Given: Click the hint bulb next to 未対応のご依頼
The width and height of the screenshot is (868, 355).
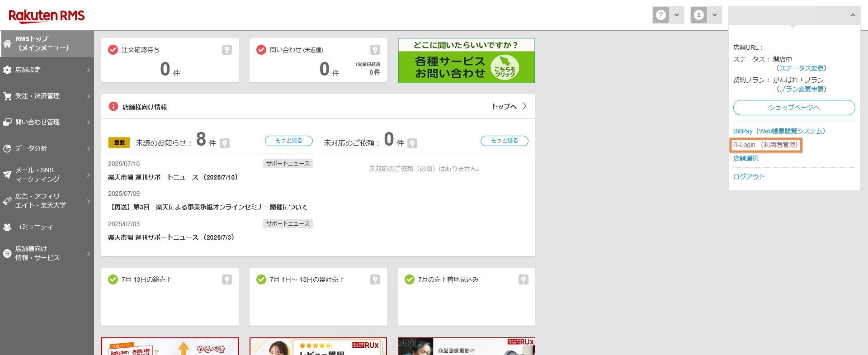Looking at the screenshot, I should [x=412, y=143].
